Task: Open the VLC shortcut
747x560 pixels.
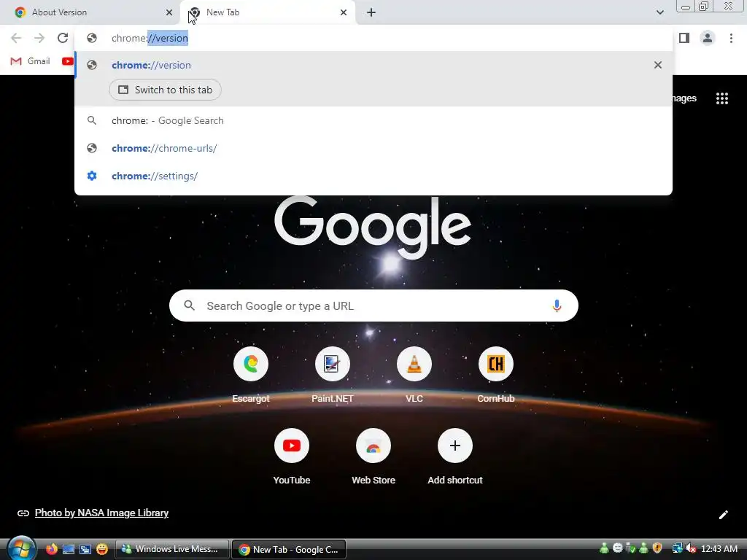Action: 414,376
